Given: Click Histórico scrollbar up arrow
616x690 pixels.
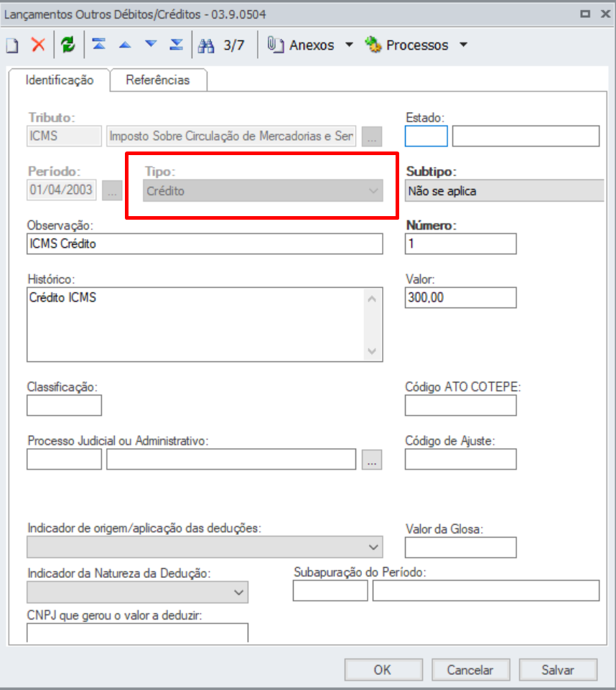Looking at the screenshot, I should click(372, 299).
